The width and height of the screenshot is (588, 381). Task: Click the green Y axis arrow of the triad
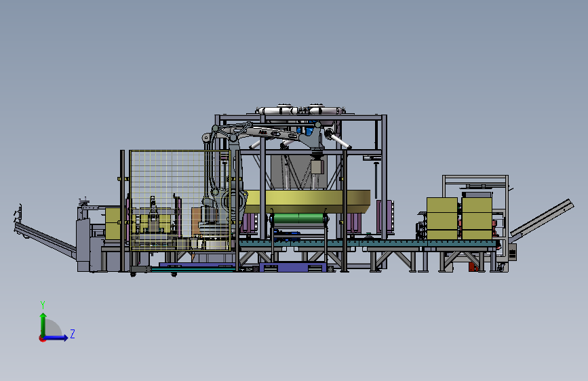tap(43, 324)
